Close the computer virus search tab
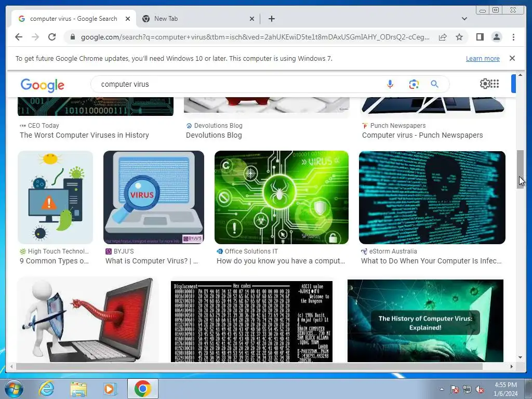The height and width of the screenshot is (399, 532). point(128,19)
